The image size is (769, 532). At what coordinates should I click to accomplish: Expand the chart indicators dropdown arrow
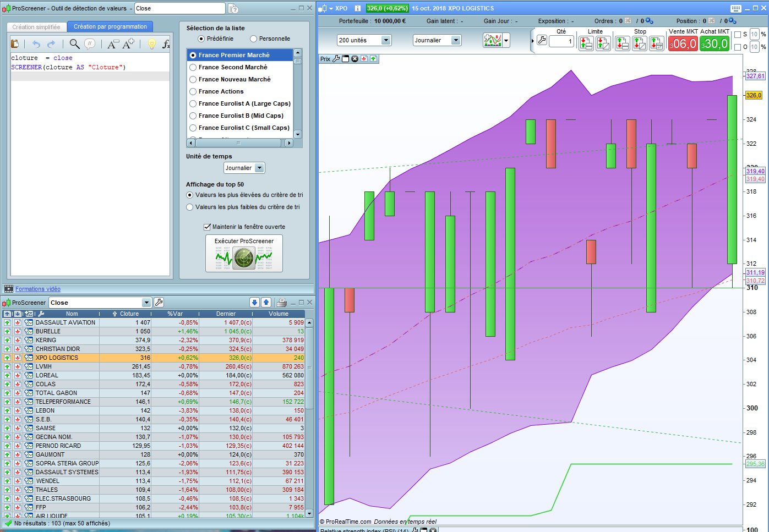pos(506,40)
